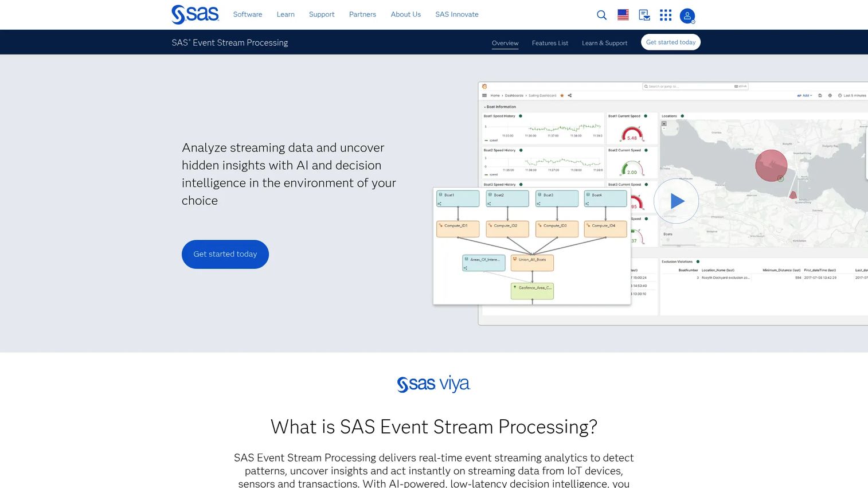Switch to the Learn & Support tab
The image size is (868, 488).
604,43
